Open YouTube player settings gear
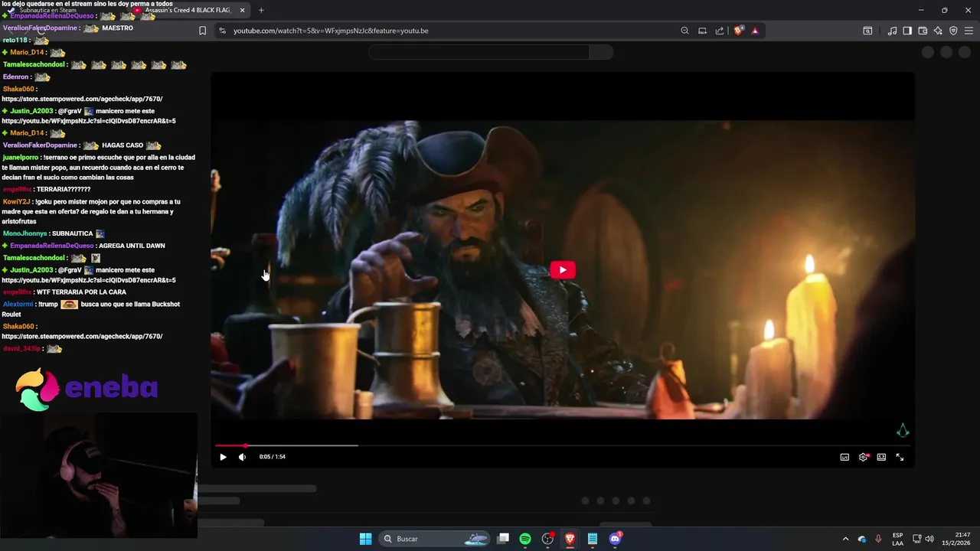The width and height of the screenshot is (980, 551). (x=863, y=457)
